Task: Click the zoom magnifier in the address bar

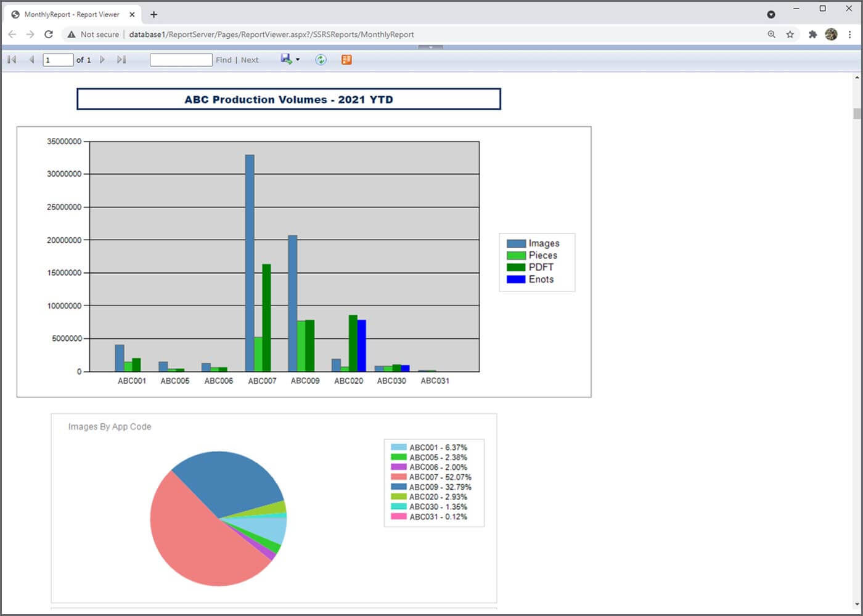Action: click(x=772, y=34)
